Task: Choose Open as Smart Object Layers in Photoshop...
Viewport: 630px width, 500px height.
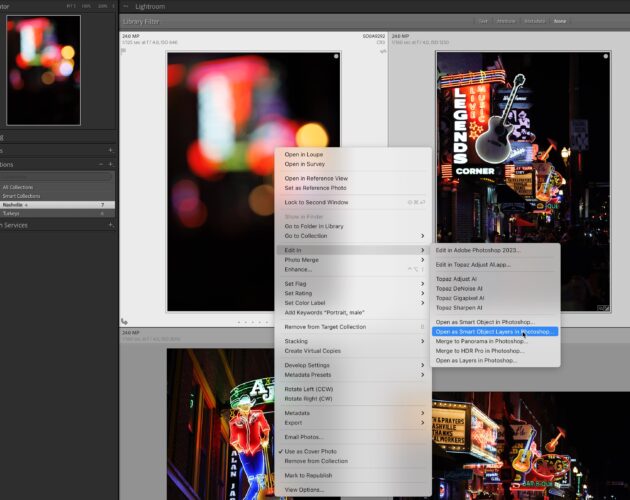Action: (495, 332)
